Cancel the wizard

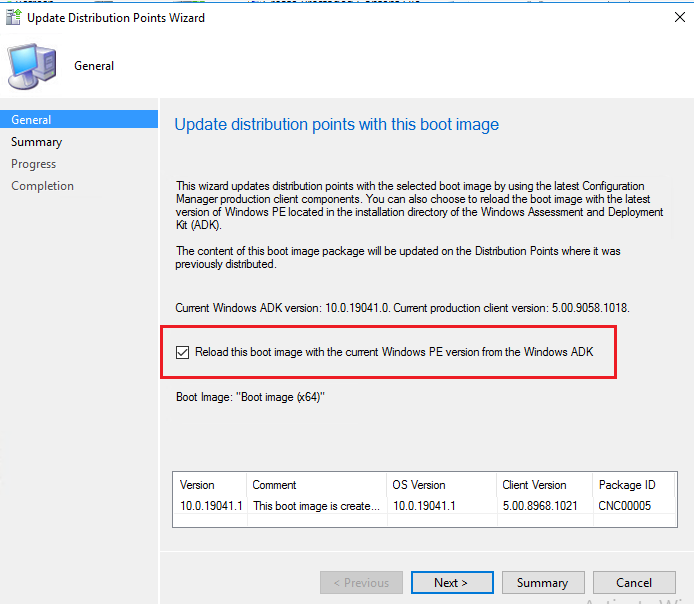[634, 582]
